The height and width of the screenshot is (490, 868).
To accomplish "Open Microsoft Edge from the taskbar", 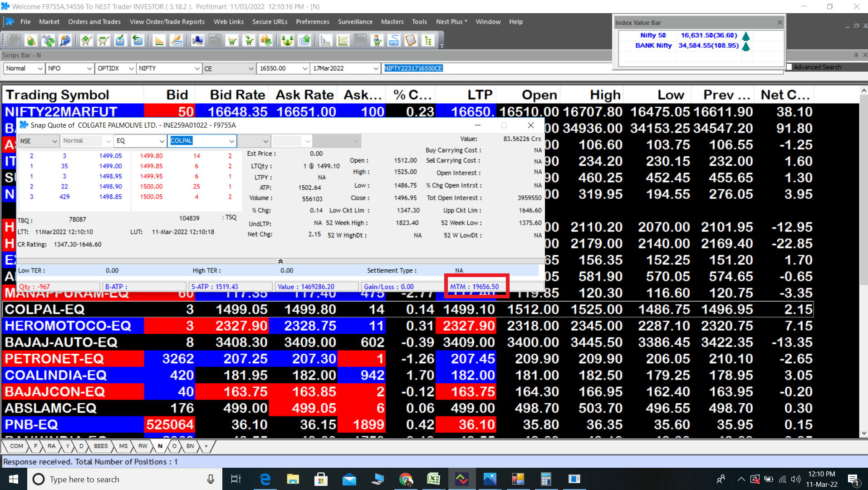I will tap(265, 479).
